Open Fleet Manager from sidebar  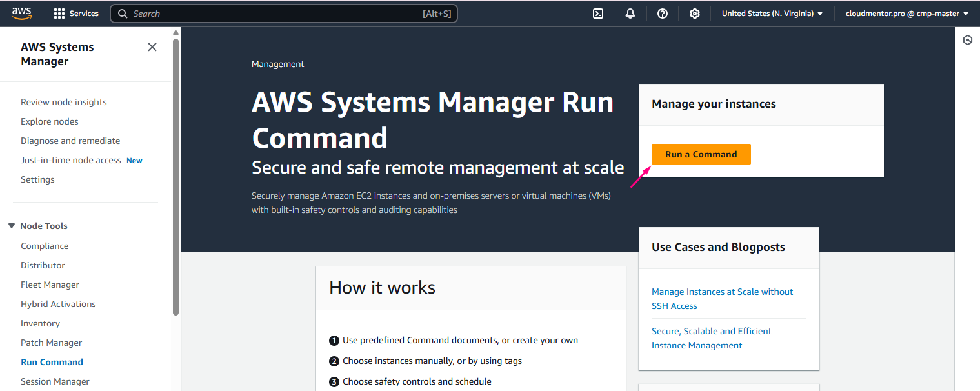[50, 285]
